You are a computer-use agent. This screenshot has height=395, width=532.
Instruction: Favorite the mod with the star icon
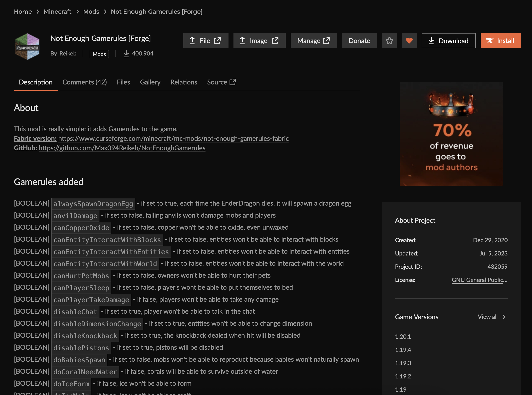click(389, 40)
